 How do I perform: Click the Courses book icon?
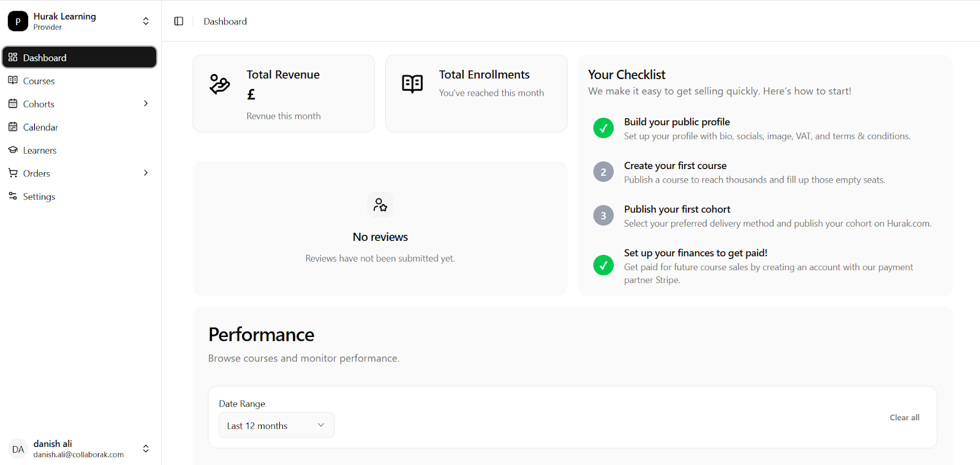point(13,80)
